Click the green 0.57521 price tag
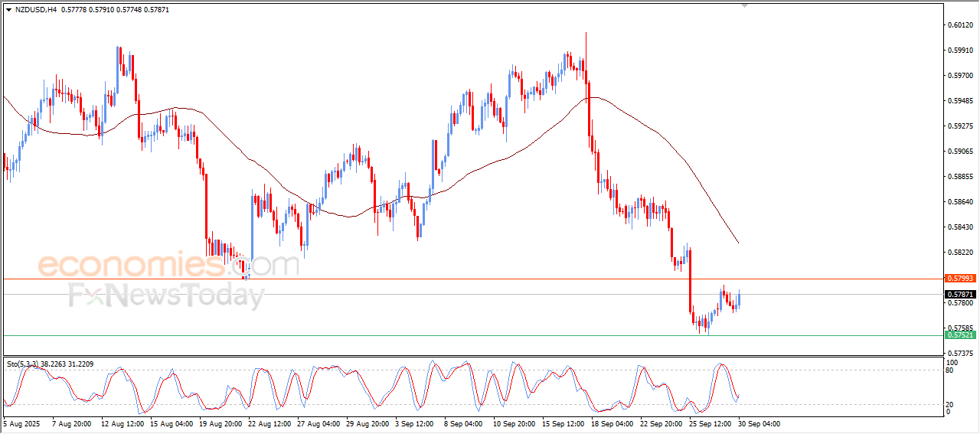Screen dimensions: 980x434 [960, 335]
